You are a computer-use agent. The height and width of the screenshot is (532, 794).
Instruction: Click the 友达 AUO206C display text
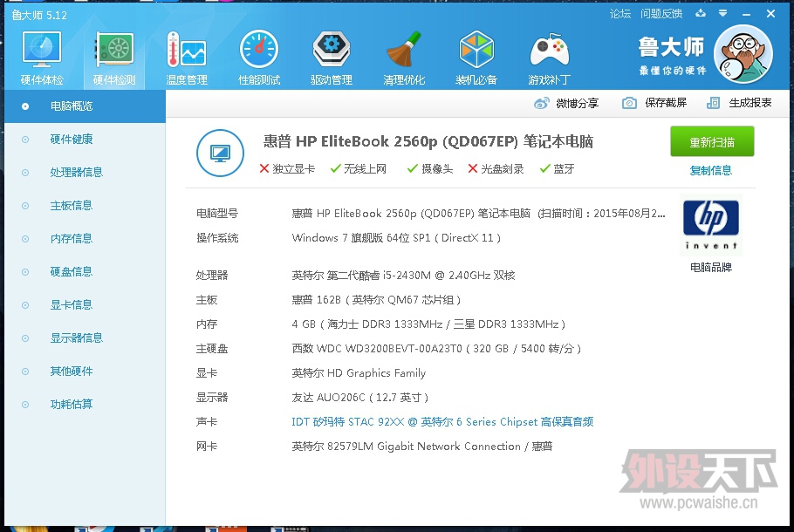(360, 398)
